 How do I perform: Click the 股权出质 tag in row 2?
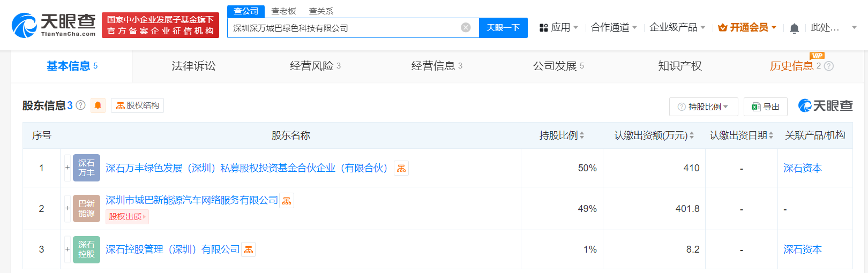[x=128, y=216]
